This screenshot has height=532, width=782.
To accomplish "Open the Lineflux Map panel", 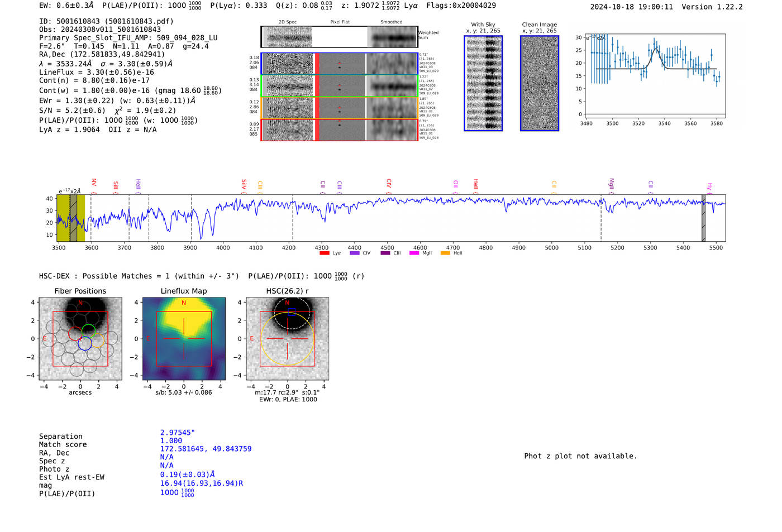I will 184,339.
